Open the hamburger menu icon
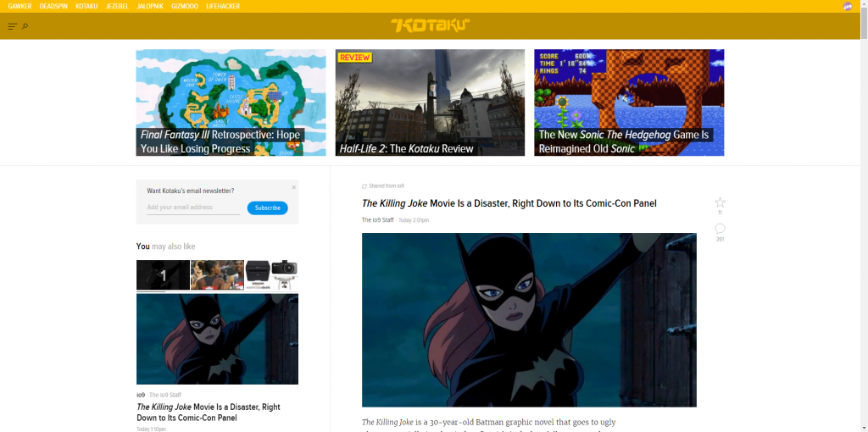This screenshot has width=868, height=432. (x=13, y=26)
